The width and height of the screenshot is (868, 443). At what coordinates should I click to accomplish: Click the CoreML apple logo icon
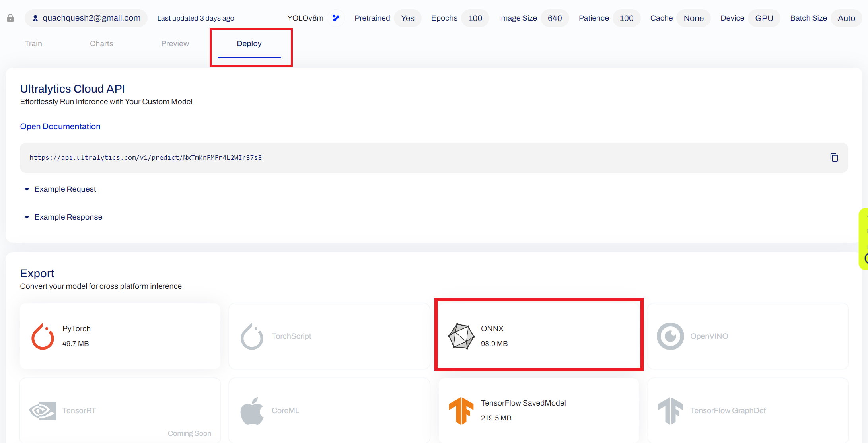252,410
